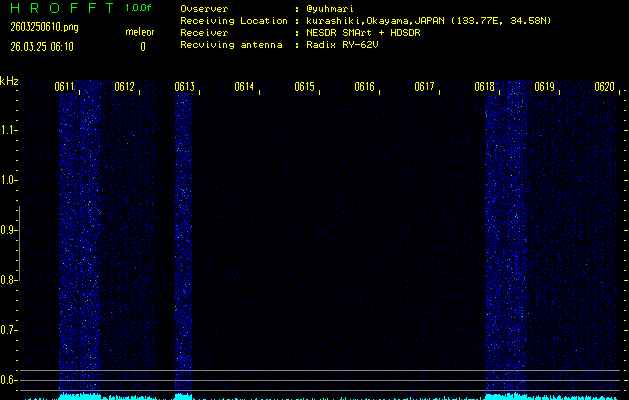The image size is (629, 400).
Task: Click the Recviving antenna label
Action: pyautogui.click(x=231, y=45)
